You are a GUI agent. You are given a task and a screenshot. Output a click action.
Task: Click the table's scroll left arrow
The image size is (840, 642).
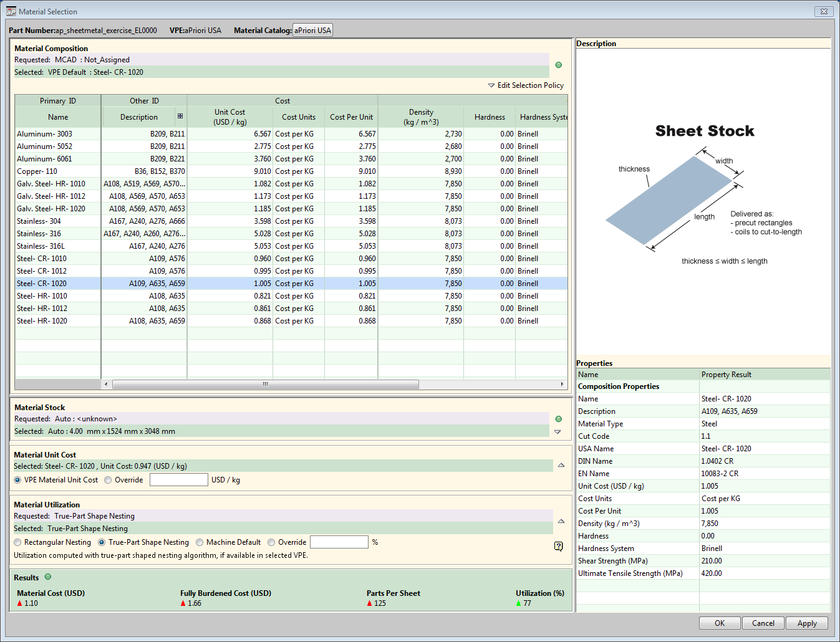tap(106, 384)
